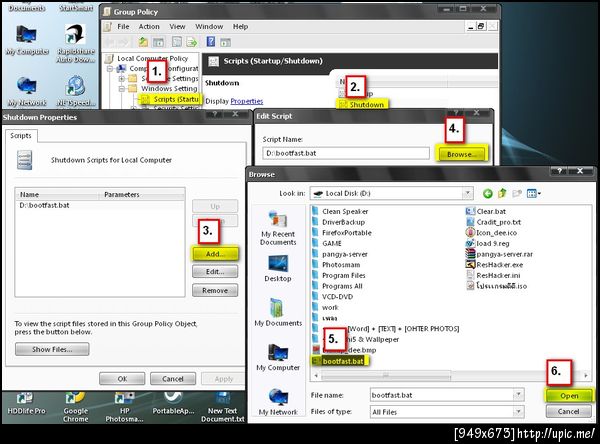Collapse Computer Configuration tree node
The width and height of the screenshot is (600, 444).
coord(110,69)
